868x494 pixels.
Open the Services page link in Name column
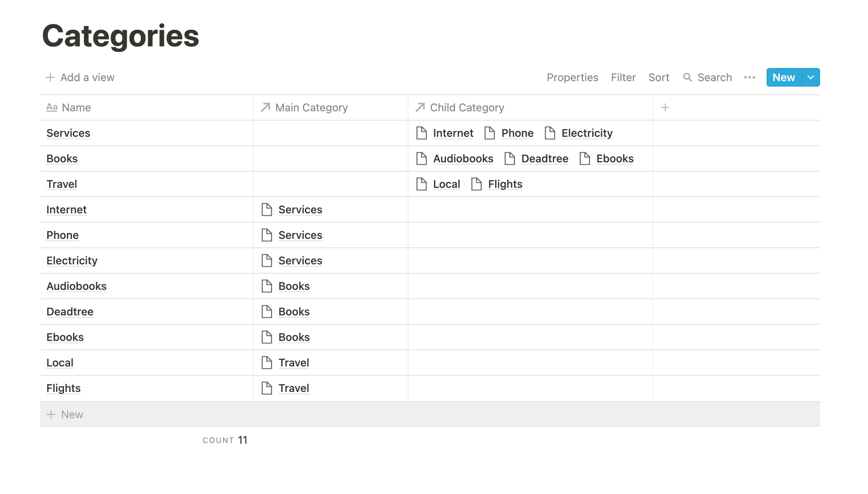(x=68, y=133)
